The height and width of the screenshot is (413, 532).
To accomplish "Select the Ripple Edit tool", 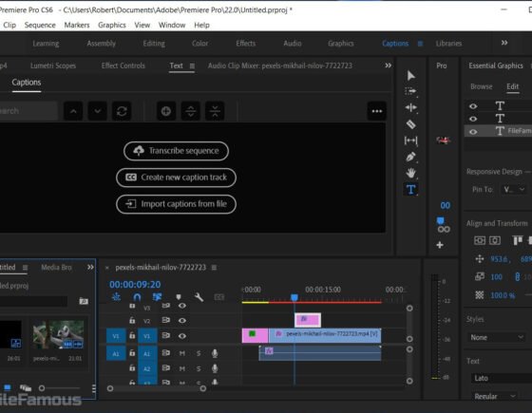I will click(410, 107).
